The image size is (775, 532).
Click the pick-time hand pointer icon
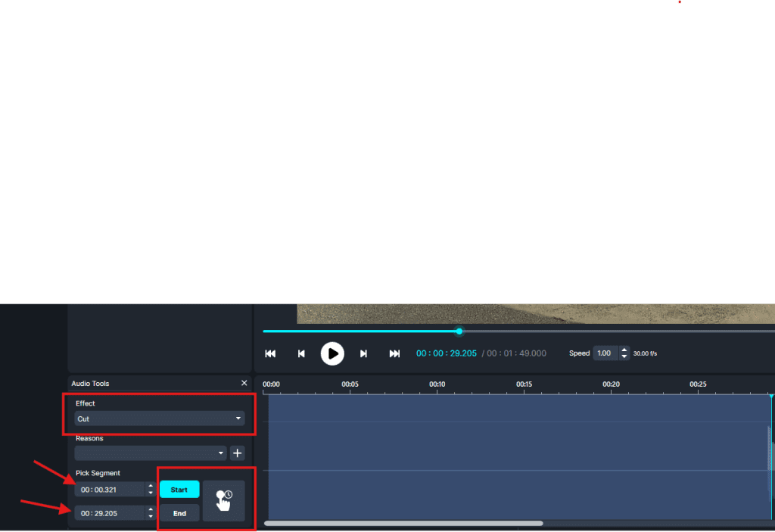(x=224, y=500)
